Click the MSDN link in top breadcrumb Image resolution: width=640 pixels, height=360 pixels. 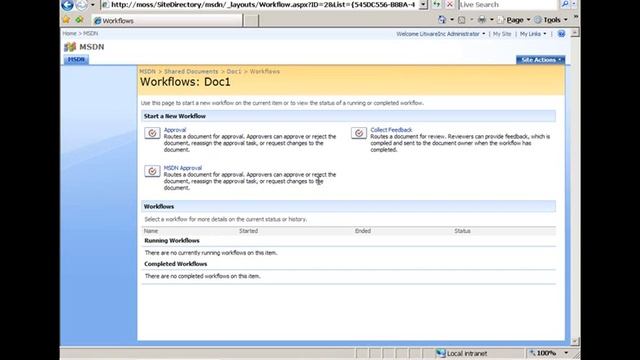point(91,33)
